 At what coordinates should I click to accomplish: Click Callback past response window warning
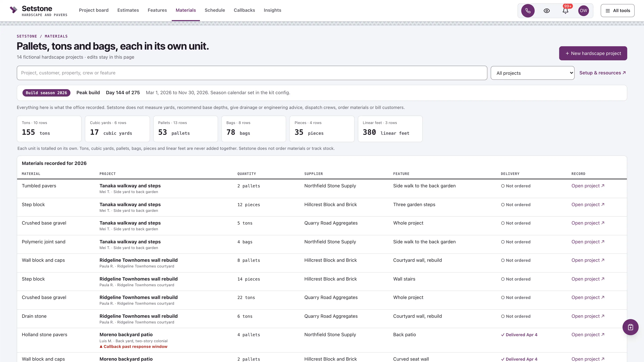pyautogui.click(x=133, y=347)
